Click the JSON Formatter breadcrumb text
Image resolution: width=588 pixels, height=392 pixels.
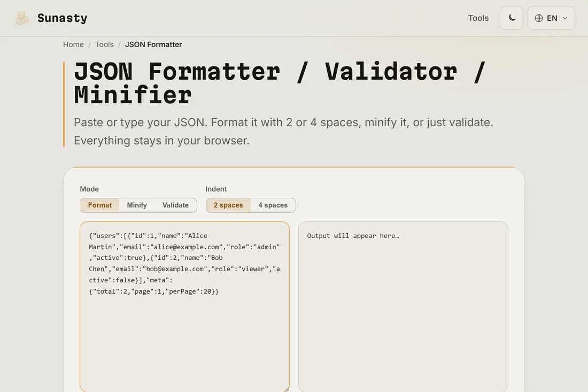153,44
